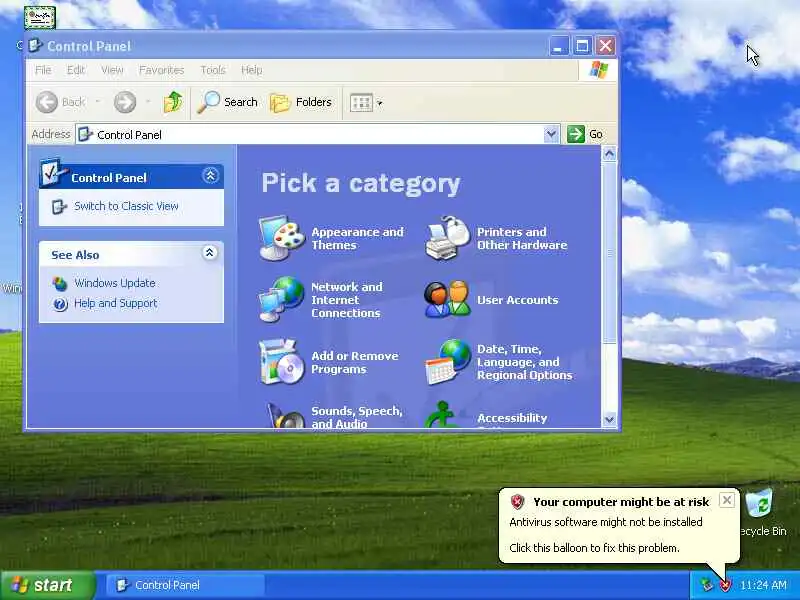Open the Sounds, Speech, and Audio icon
The width and height of the screenshot is (800, 600).
286,415
